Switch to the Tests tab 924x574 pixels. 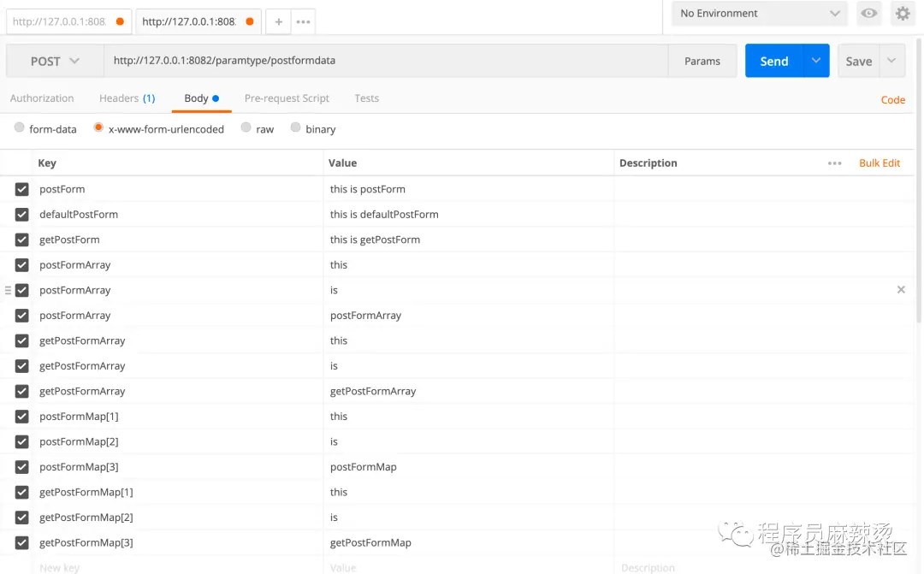366,98
